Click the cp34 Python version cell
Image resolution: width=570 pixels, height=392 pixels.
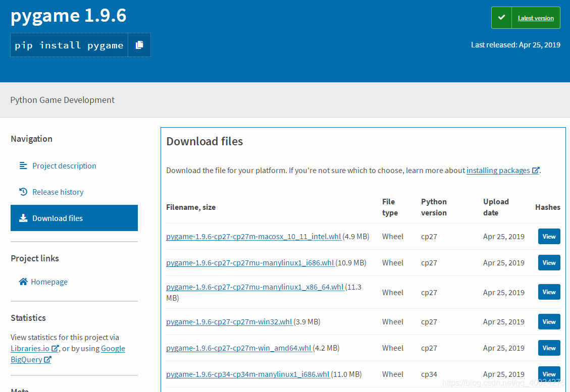pyautogui.click(x=429, y=374)
